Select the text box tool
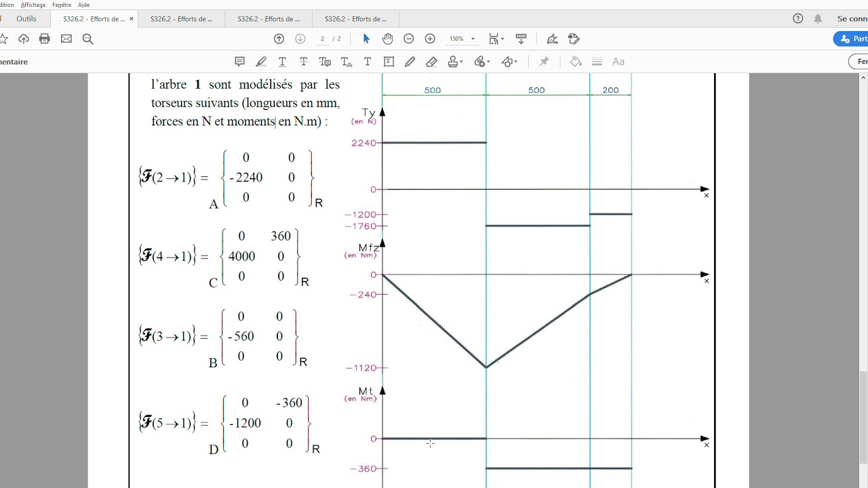This screenshot has width=868, height=488. click(389, 62)
